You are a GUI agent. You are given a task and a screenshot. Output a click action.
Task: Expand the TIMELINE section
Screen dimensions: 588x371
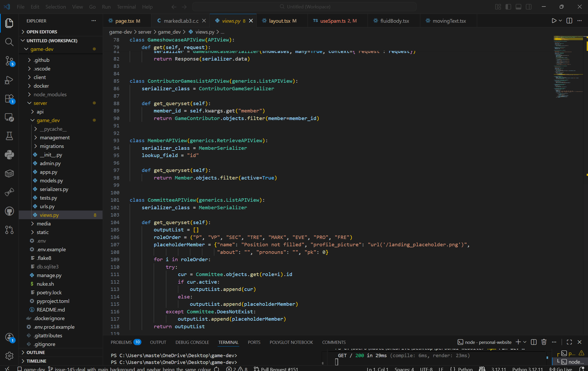point(61,361)
